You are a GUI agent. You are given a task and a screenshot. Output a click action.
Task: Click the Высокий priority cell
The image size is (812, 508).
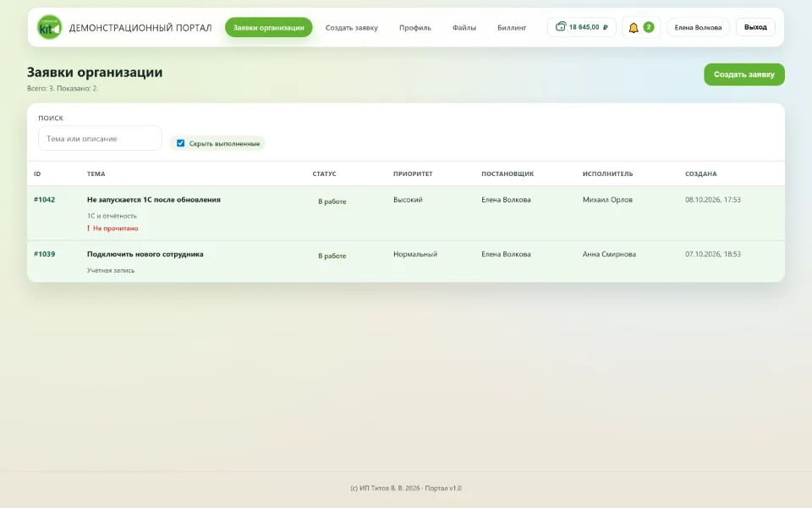[408, 200]
